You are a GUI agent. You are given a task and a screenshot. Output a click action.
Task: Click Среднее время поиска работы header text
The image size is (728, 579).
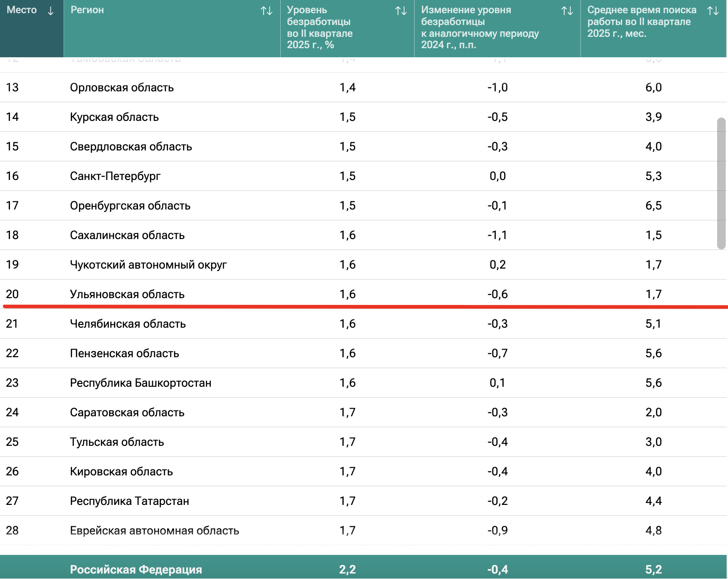(642, 22)
